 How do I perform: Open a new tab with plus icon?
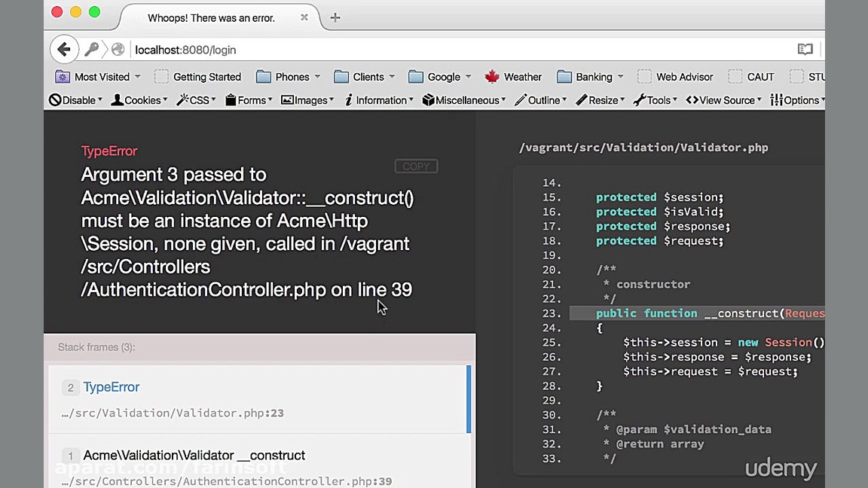pyautogui.click(x=335, y=17)
